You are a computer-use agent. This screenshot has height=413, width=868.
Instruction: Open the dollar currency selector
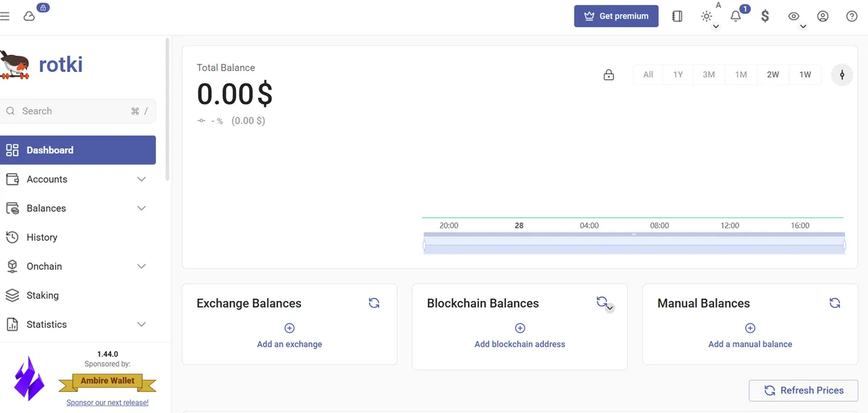[765, 16]
